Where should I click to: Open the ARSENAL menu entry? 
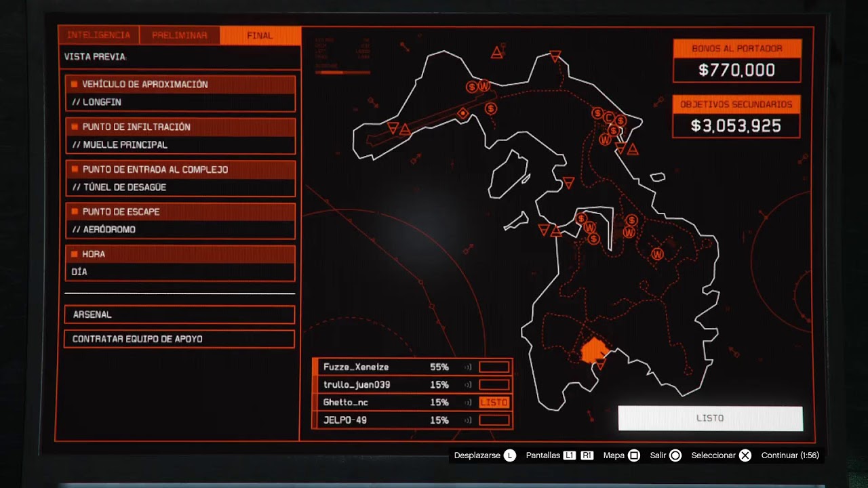pos(180,314)
